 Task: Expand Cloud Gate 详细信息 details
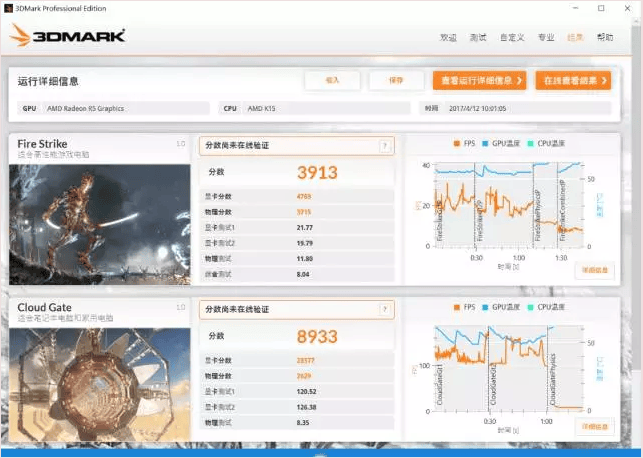595,427
